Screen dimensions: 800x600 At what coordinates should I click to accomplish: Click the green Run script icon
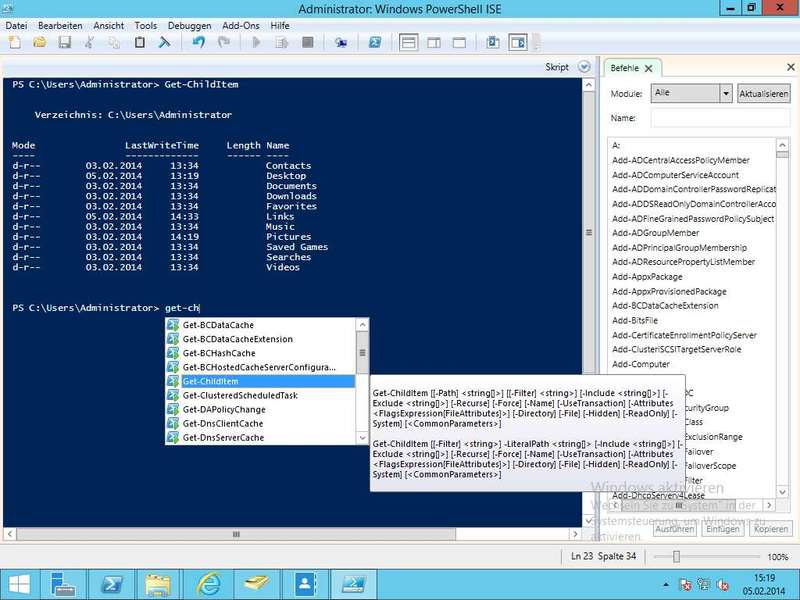point(256,43)
